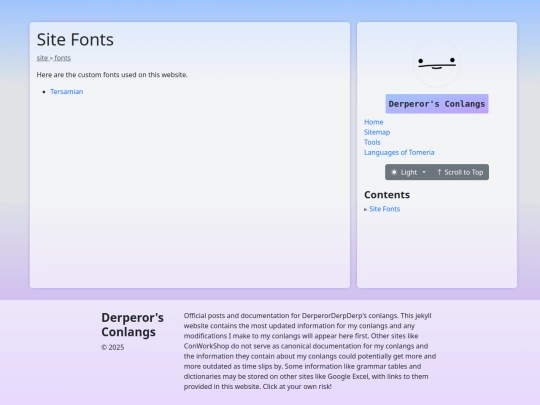540x405 pixels.
Task: Click the Scroll to Top button
Action: [460, 172]
